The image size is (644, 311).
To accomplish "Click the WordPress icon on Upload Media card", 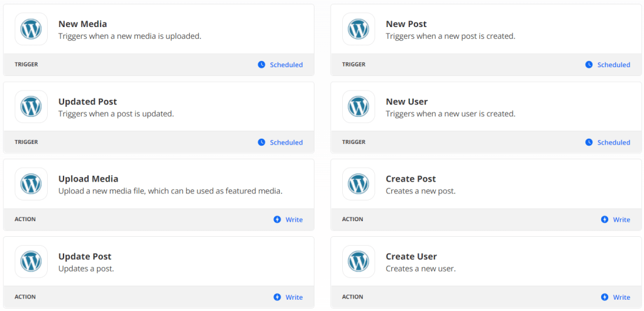I will click(x=31, y=184).
